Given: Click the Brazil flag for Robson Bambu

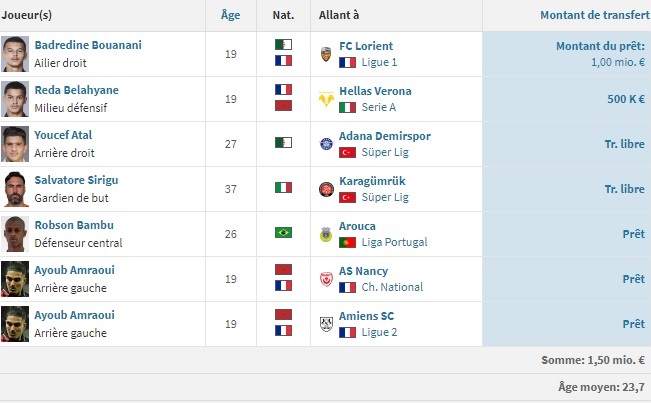Looking at the screenshot, I should click(283, 233).
